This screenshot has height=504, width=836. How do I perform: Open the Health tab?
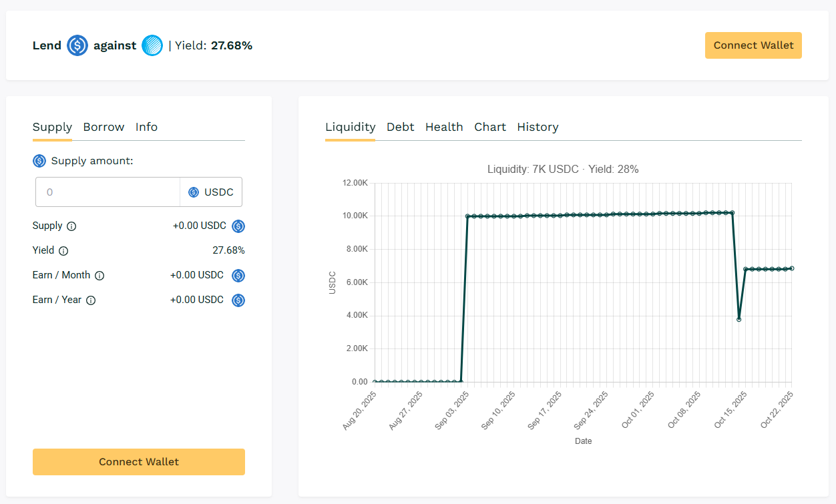tap(444, 127)
